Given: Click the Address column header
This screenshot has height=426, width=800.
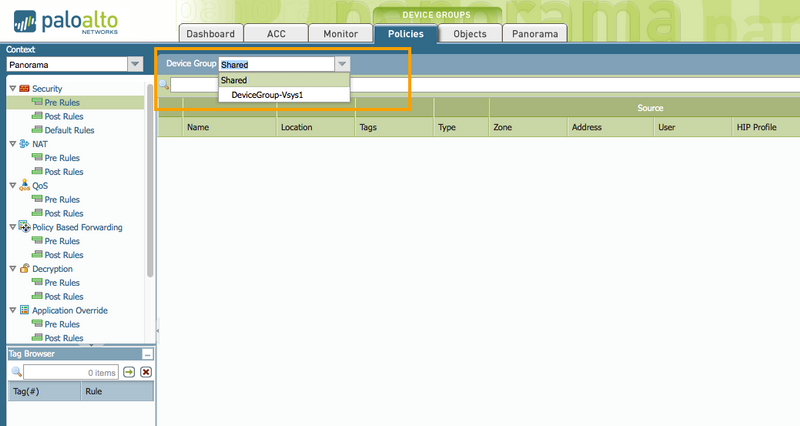Looking at the screenshot, I should pos(610,127).
